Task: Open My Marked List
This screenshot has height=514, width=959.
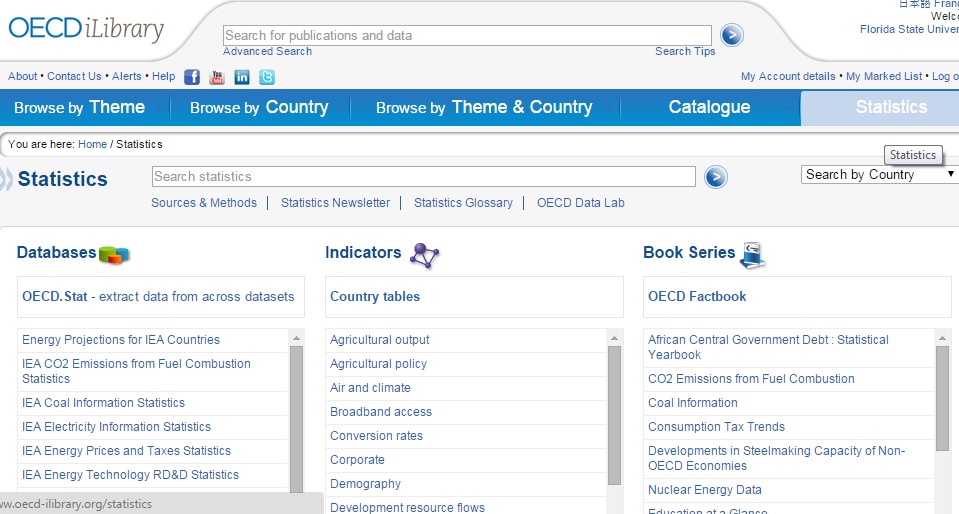Action: click(x=884, y=76)
